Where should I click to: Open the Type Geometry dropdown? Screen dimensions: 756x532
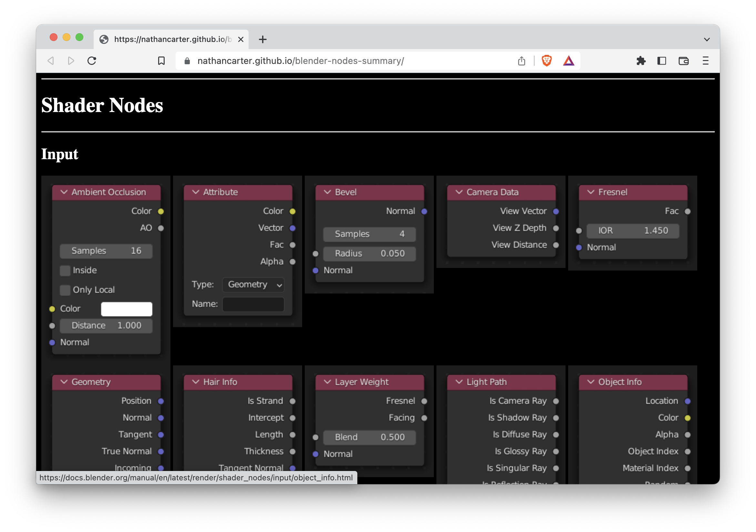click(x=253, y=285)
